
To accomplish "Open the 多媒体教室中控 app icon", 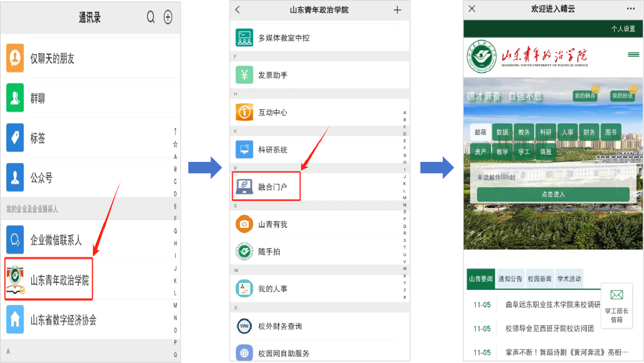I will tap(244, 38).
